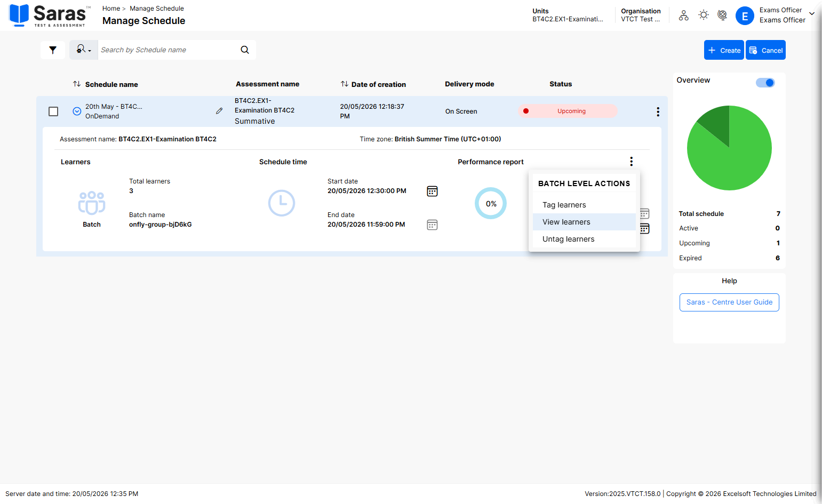Tick the 20th May schedule checkbox
822x504 pixels.
click(53, 111)
